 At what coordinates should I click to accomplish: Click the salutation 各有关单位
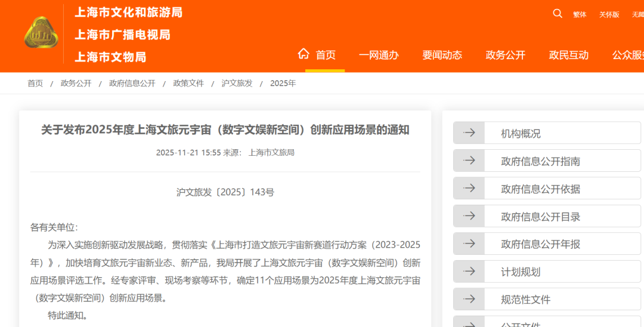coord(54,227)
